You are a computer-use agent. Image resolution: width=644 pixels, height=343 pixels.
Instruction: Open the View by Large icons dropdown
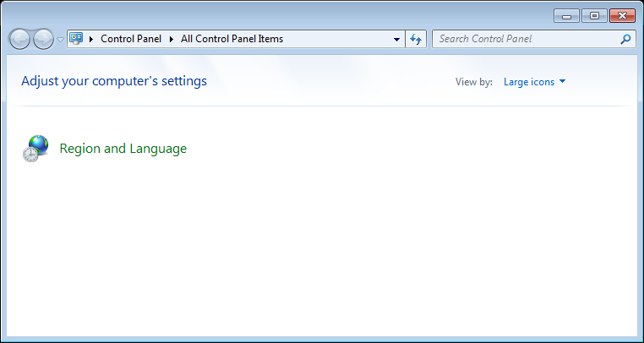click(x=534, y=82)
